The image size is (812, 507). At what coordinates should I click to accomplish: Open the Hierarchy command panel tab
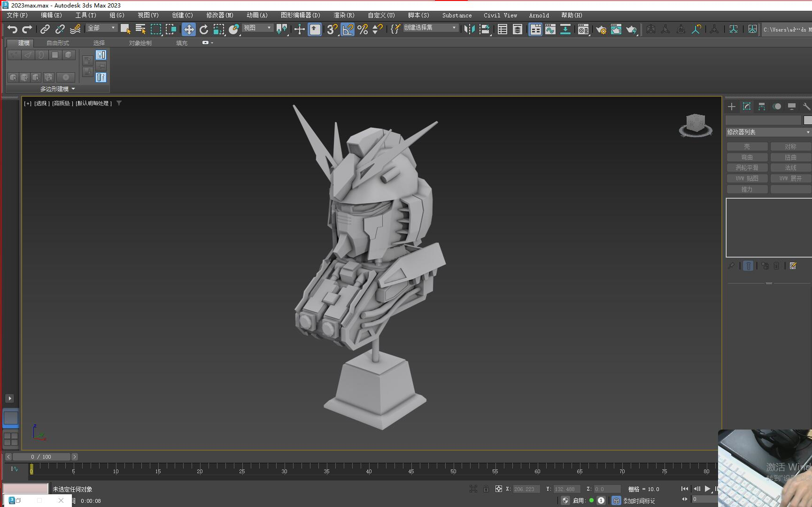pos(761,107)
